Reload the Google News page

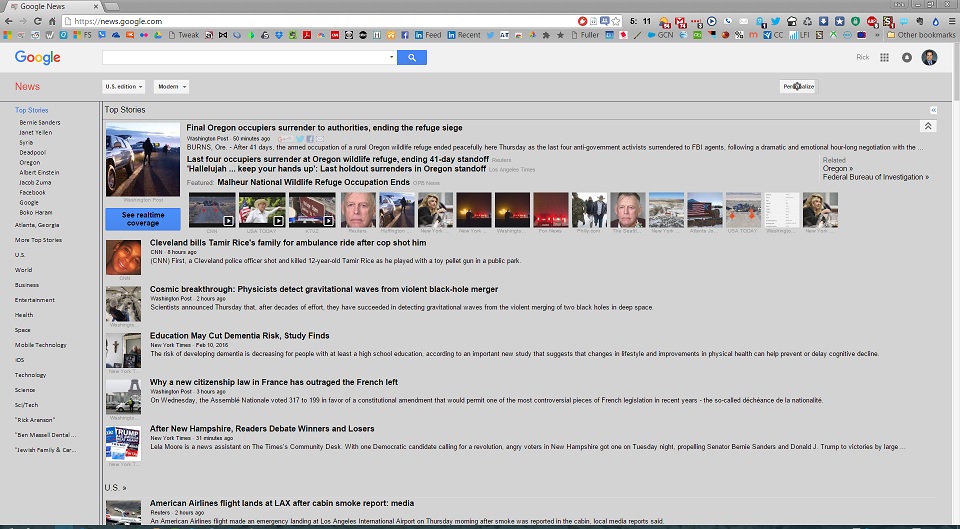[x=37, y=21]
